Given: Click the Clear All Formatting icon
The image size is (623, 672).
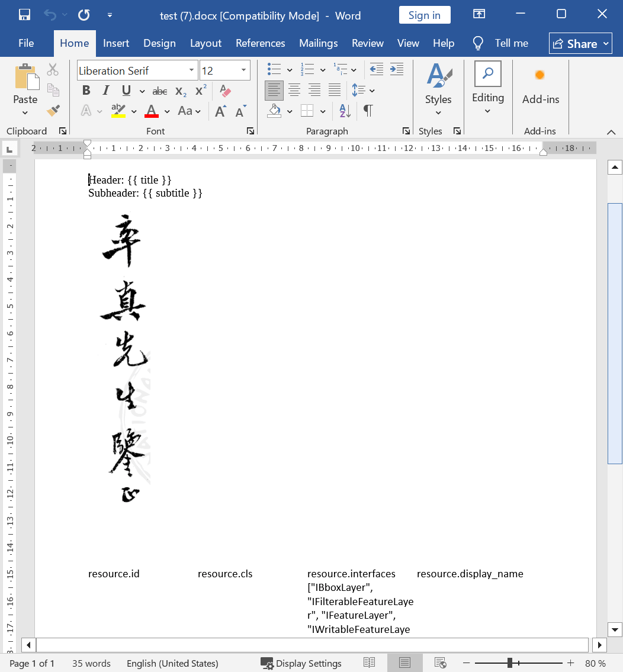Looking at the screenshot, I should tap(225, 91).
